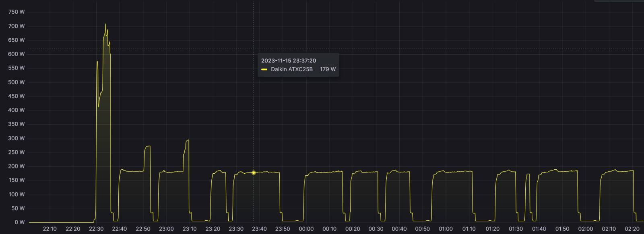Select the 350 W axis label
This screenshot has width=644, height=234.
[x=17, y=124]
